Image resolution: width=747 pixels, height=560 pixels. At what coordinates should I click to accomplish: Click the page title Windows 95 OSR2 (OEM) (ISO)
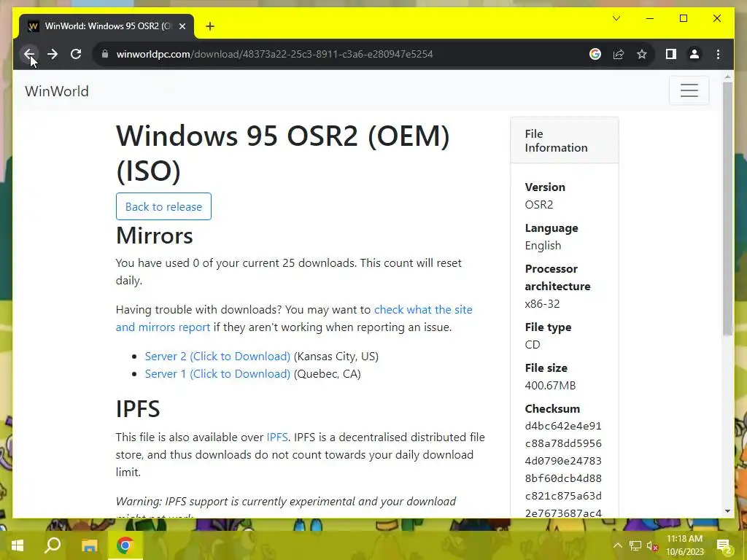(283, 153)
